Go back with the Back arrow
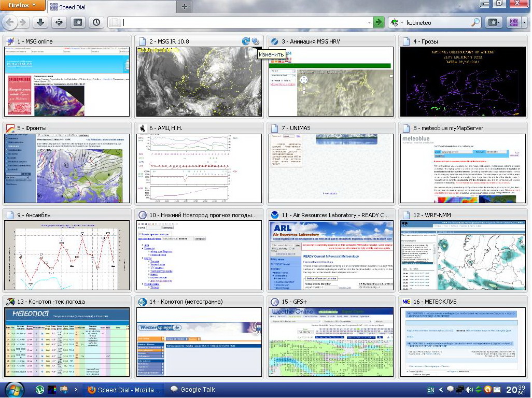This screenshot has height=398, width=532. 10,22
